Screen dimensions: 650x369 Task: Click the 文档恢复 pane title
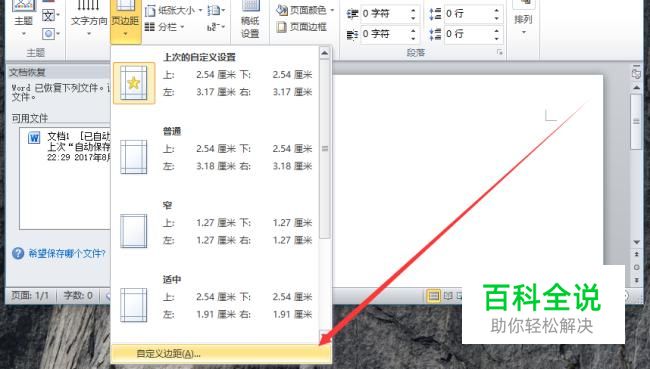click(x=27, y=72)
